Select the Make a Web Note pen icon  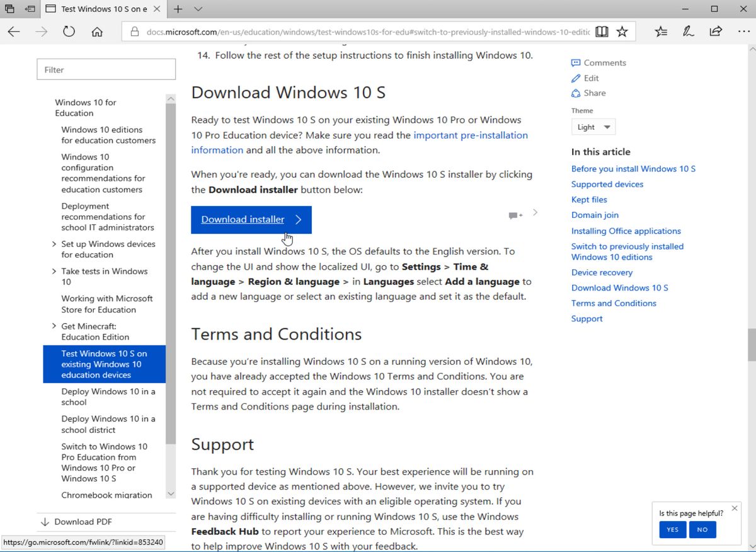[688, 31]
